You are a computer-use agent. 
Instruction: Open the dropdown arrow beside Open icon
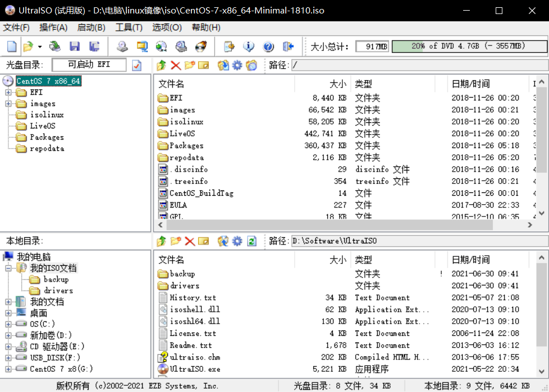(x=40, y=47)
